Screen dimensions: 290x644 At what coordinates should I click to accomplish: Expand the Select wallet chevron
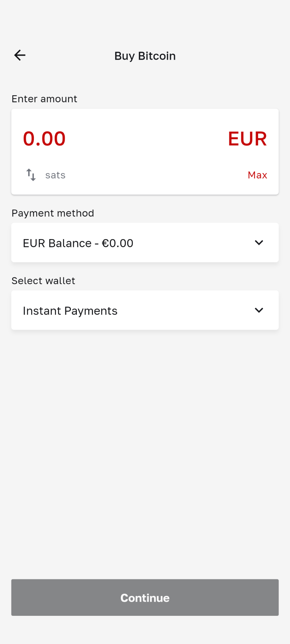coord(259,310)
